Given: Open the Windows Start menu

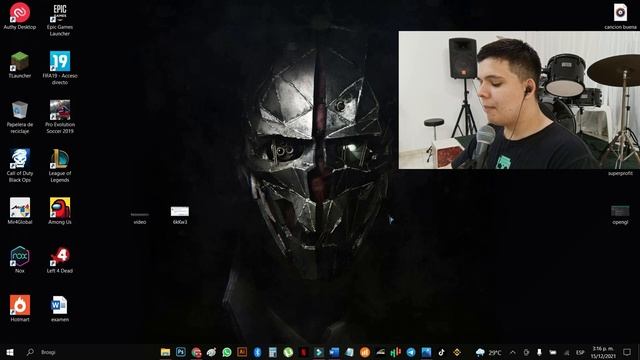Looking at the screenshot, I should coord(10,352).
